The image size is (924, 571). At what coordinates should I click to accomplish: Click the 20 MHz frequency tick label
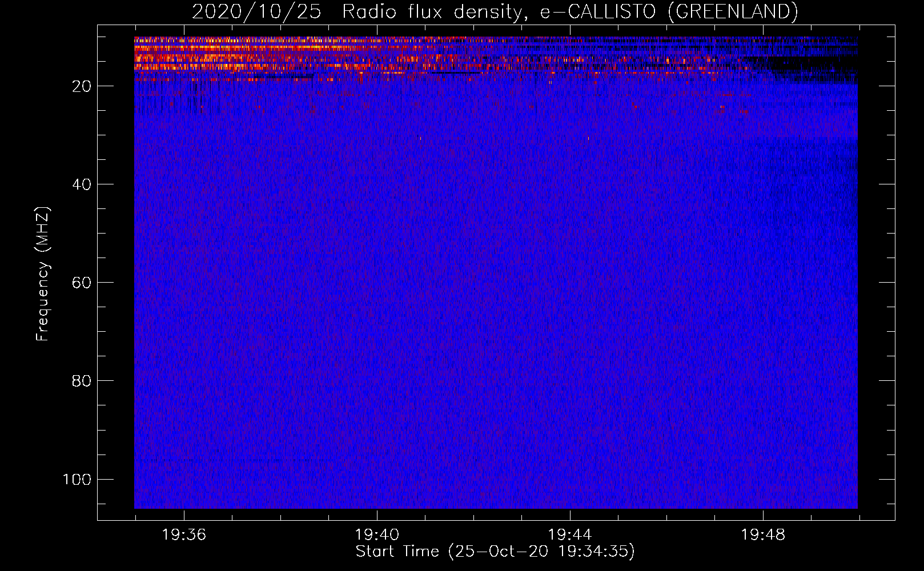tap(82, 86)
